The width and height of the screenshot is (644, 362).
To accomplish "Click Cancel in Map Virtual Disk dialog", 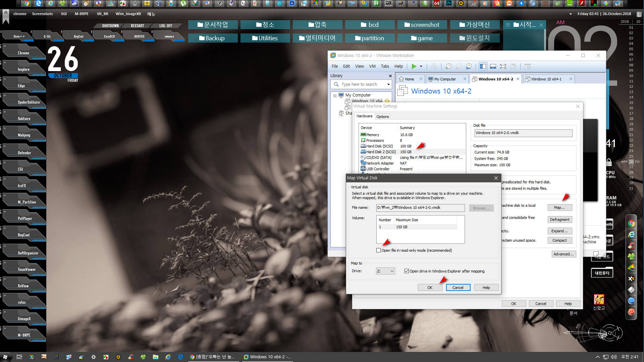I will point(458,288).
